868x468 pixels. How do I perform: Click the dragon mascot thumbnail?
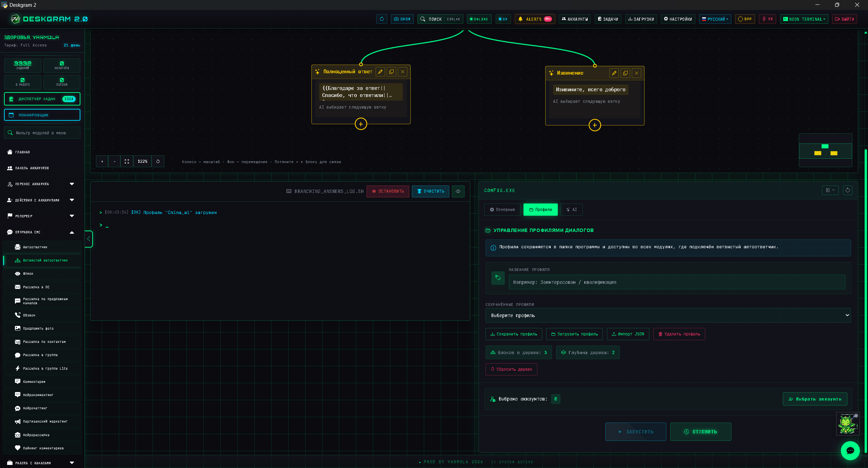click(x=848, y=424)
